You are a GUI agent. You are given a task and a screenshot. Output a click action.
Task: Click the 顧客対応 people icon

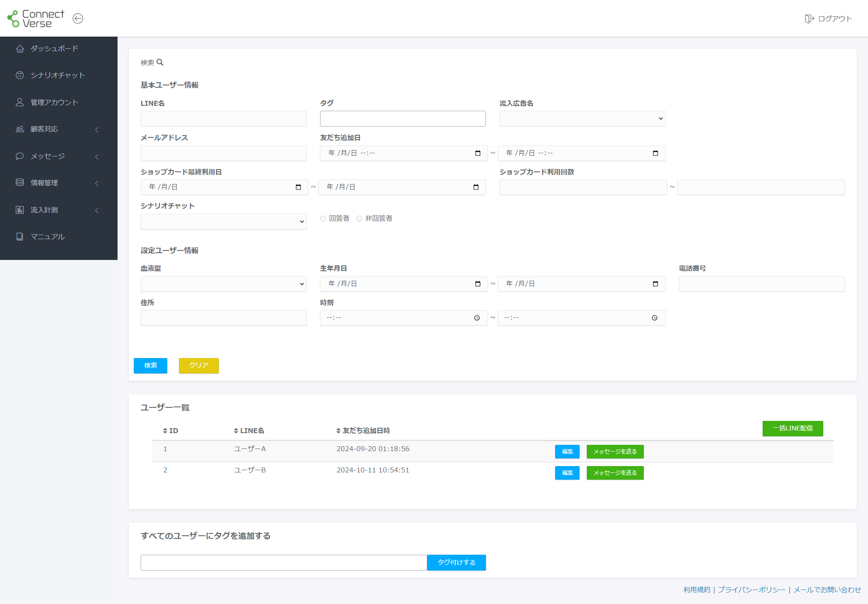point(20,129)
